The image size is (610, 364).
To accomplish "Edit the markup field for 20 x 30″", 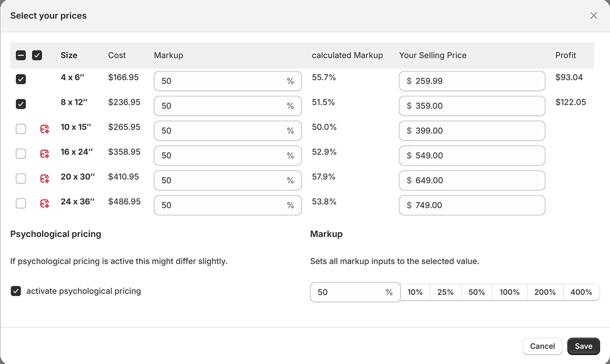I will point(228,181).
